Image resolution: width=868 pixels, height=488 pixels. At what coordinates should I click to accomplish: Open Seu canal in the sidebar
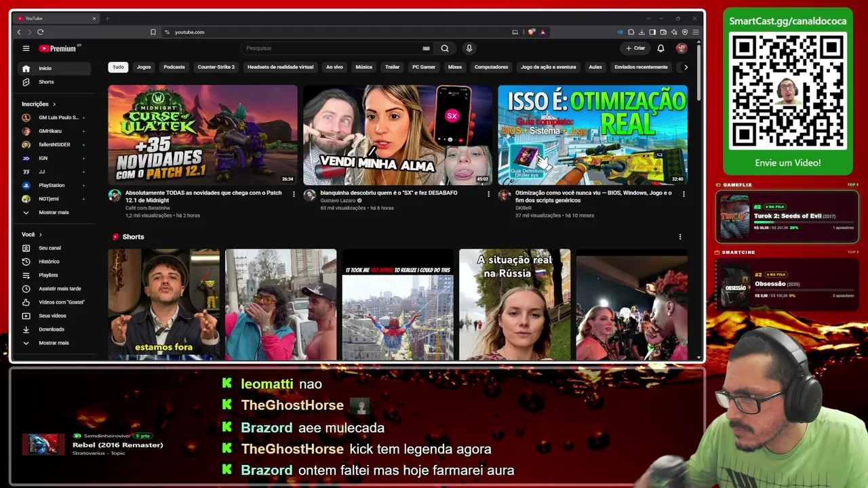[54, 248]
